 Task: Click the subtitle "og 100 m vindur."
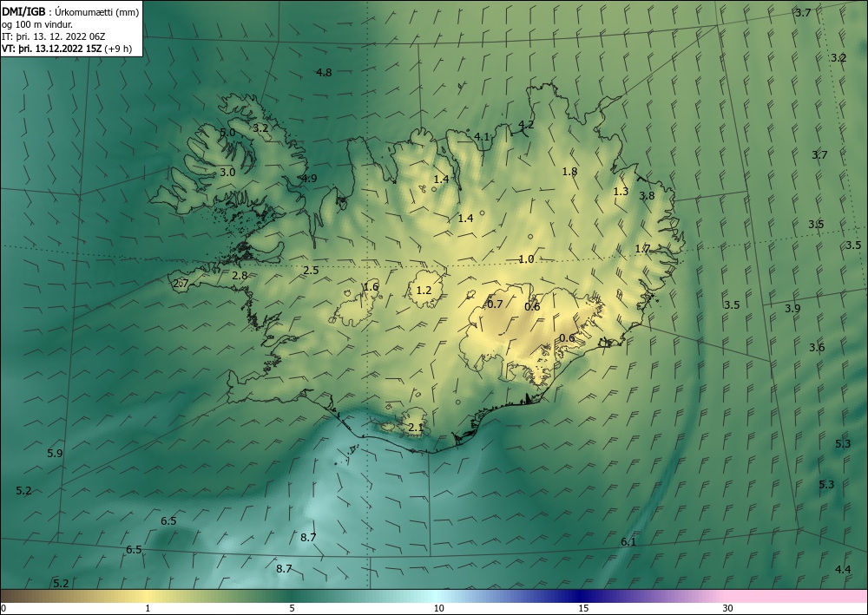[37, 24]
